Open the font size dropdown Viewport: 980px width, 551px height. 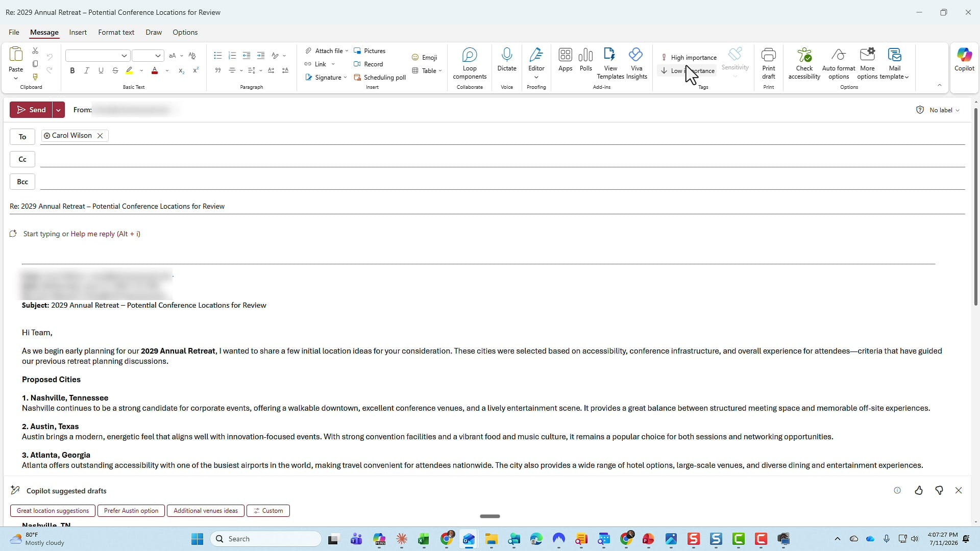coord(158,56)
